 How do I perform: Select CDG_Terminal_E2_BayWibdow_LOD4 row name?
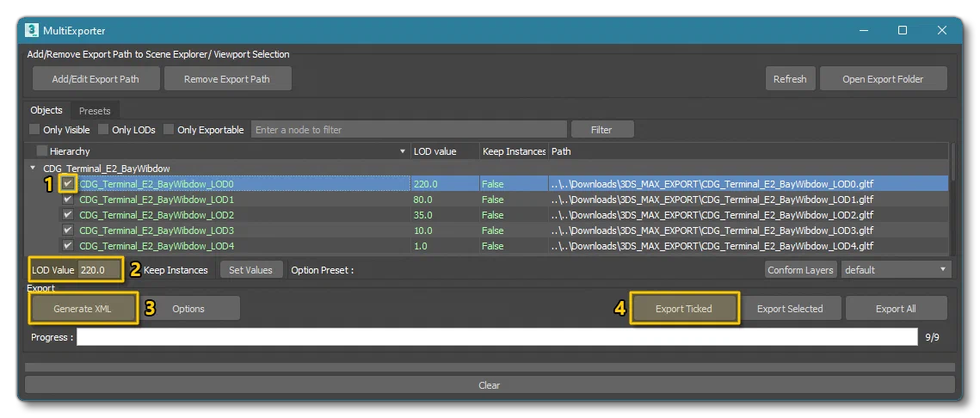coord(157,246)
